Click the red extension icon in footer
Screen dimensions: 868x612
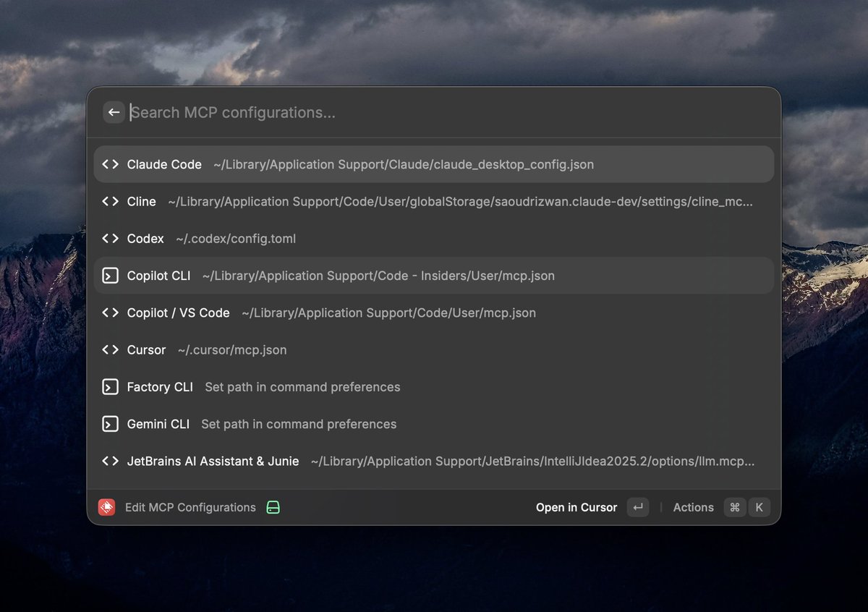[106, 507]
